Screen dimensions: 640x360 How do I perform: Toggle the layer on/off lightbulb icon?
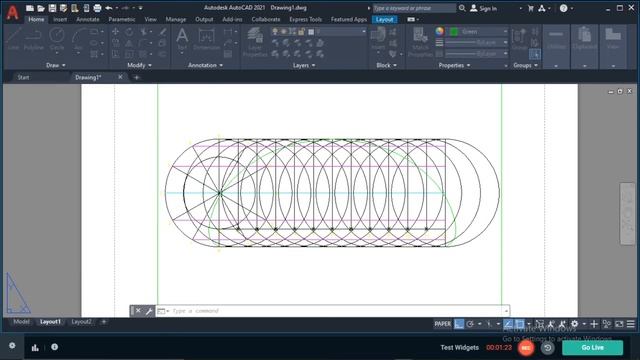tap(275, 31)
